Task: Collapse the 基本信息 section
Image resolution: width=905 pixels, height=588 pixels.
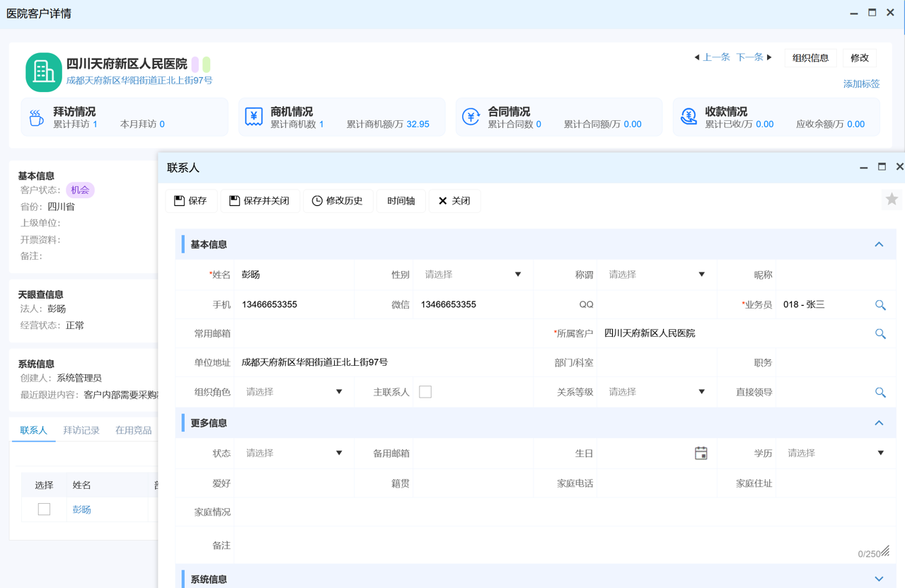Action: [x=879, y=245]
